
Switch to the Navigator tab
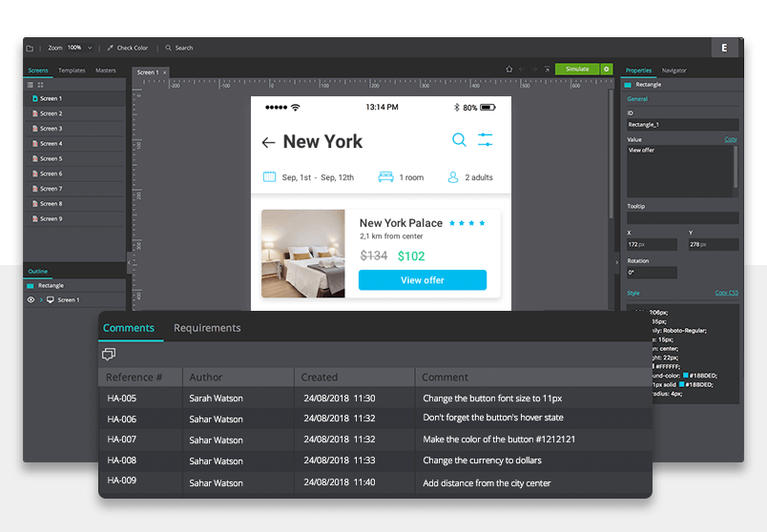(x=674, y=71)
